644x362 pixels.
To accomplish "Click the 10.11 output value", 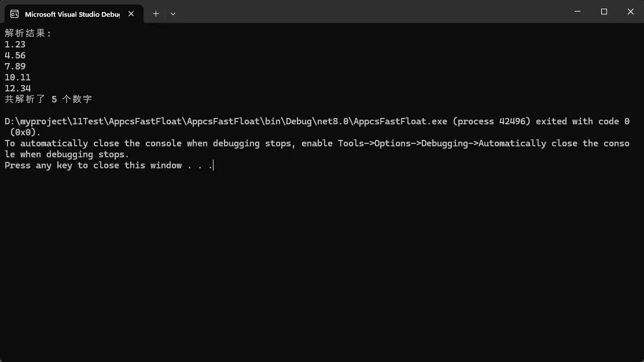I will click(x=17, y=77).
